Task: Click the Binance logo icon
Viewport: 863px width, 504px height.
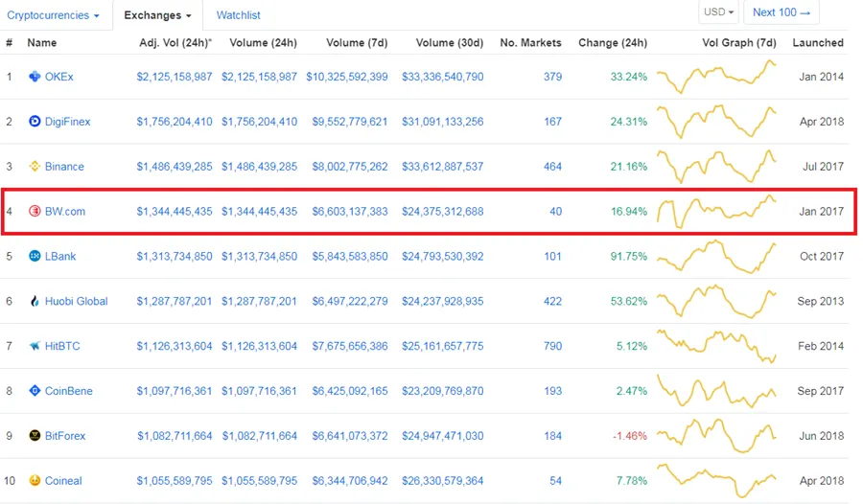Action: pos(35,166)
